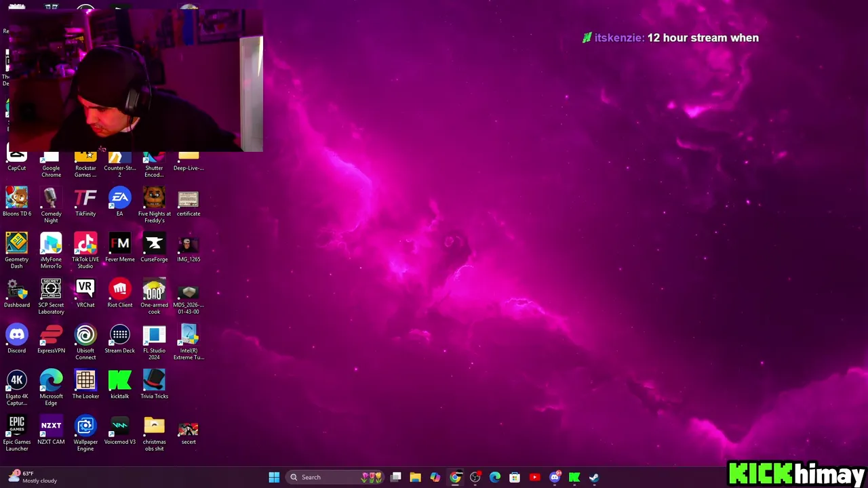868x488 pixels.
Task: Select the Riot Client desktop icon
Action: click(120, 293)
